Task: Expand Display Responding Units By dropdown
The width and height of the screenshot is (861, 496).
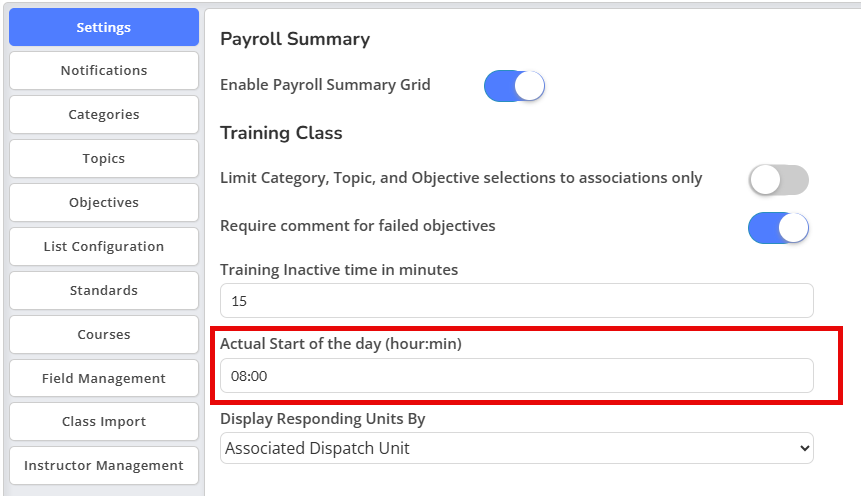Action: (517, 448)
